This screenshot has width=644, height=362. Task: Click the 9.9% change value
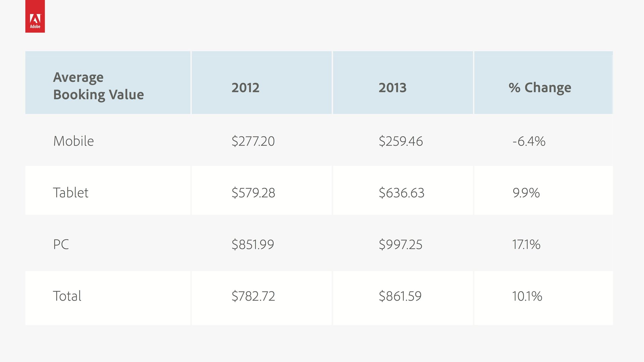pos(526,193)
